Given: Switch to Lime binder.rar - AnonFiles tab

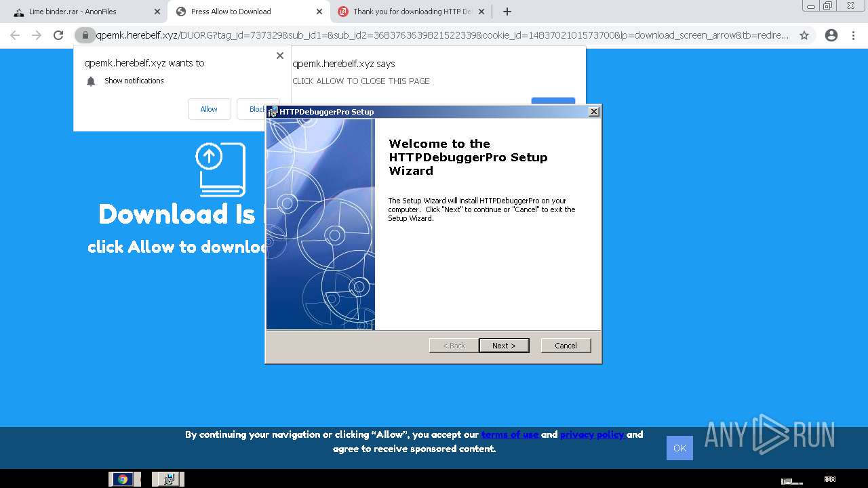Looking at the screenshot, I should click(85, 12).
